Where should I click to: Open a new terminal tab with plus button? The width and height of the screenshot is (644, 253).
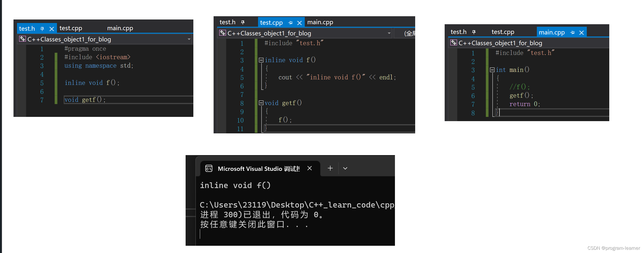pyautogui.click(x=330, y=168)
